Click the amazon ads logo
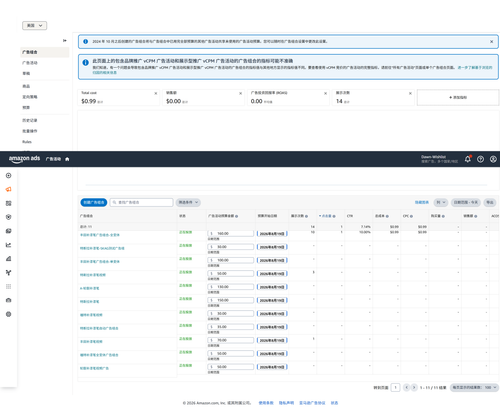Screen dimensions: 500x411 (24, 159)
